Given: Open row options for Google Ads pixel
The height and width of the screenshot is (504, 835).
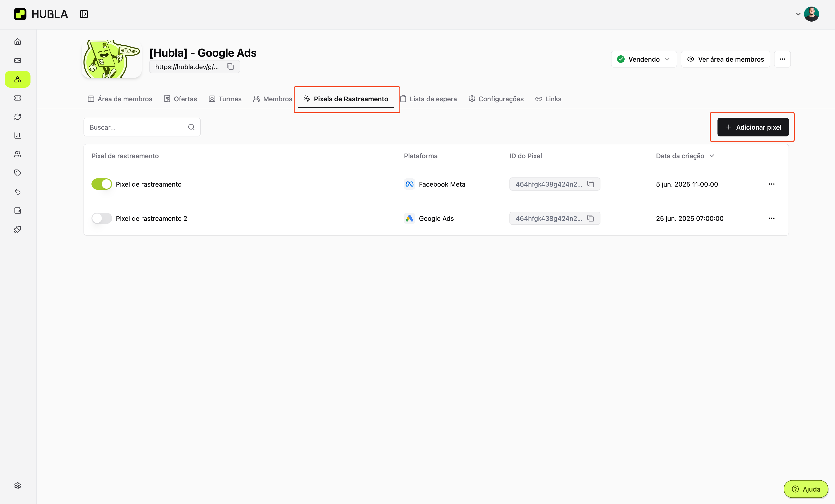Looking at the screenshot, I should tap(771, 218).
